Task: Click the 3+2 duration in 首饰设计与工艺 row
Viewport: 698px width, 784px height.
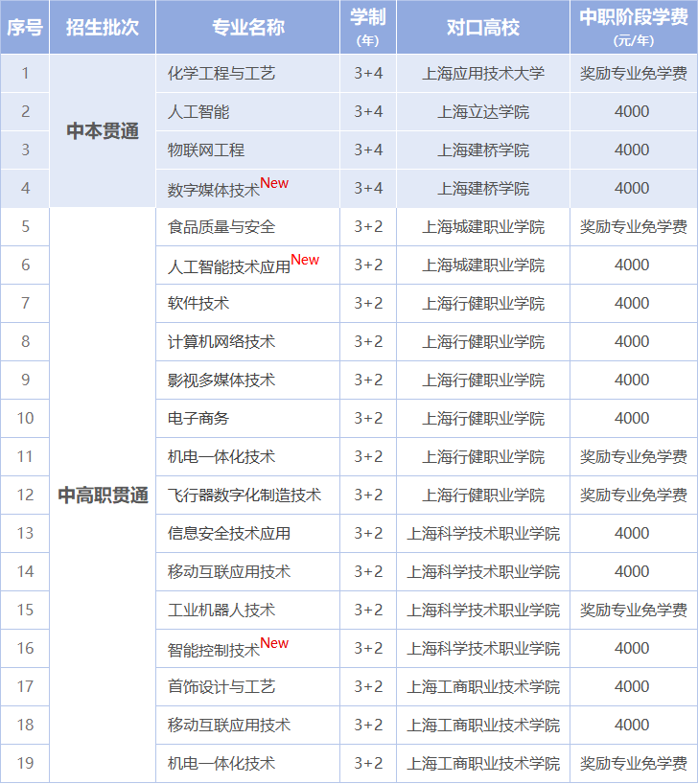Action: [x=368, y=686]
